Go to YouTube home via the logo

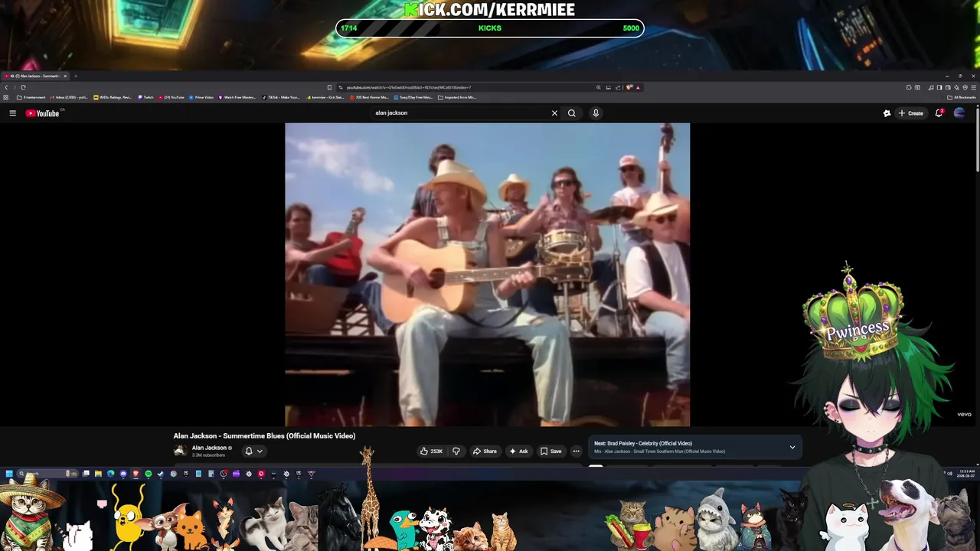point(42,113)
